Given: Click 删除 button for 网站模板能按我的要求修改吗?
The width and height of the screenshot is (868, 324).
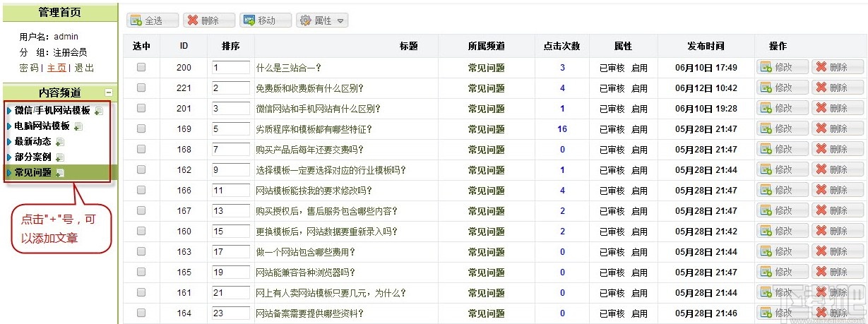Looking at the screenshot, I should tap(838, 191).
